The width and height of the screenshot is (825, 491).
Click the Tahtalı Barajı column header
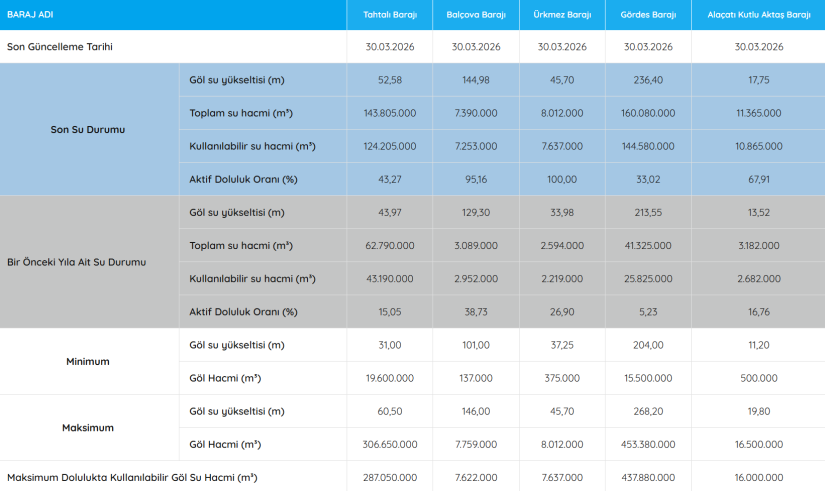tap(389, 15)
